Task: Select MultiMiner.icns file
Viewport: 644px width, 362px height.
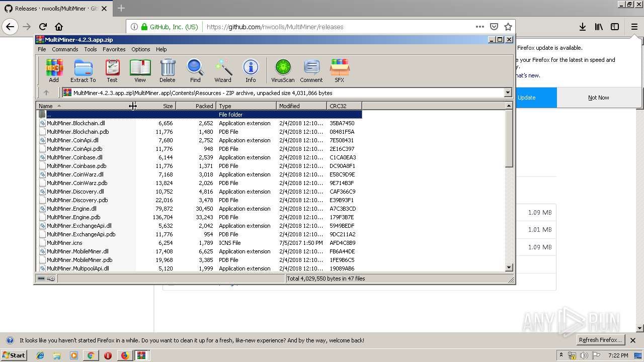Action: click(x=64, y=243)
